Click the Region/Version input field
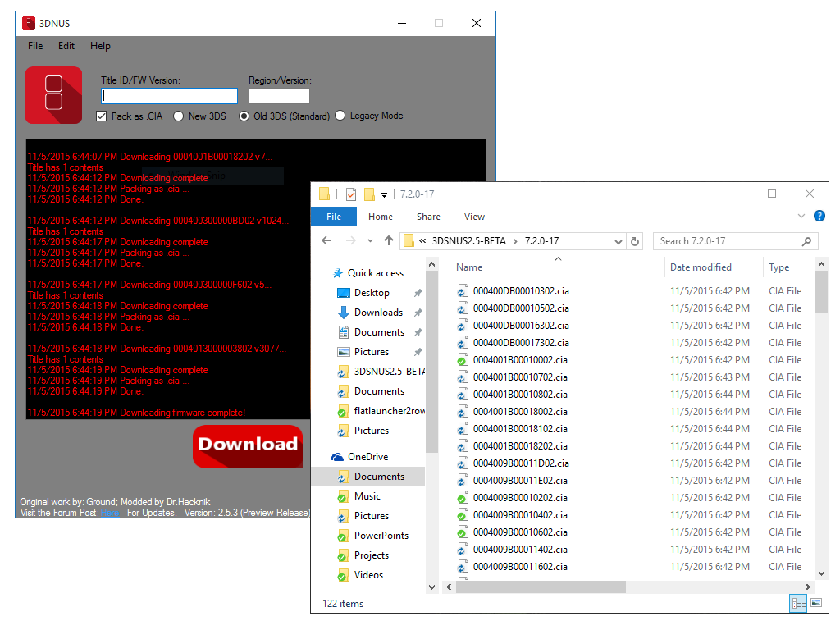840x630 pixels. click(279, 96)
